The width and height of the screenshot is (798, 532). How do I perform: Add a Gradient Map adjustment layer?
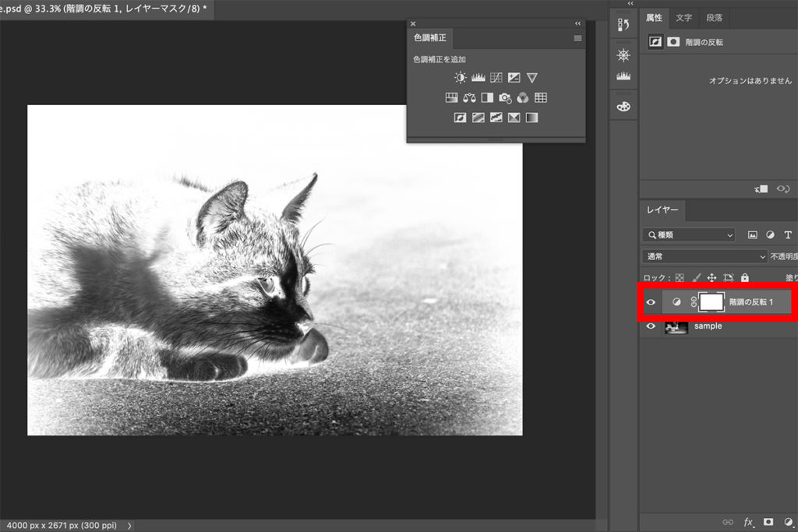click(x=514, y=117)
